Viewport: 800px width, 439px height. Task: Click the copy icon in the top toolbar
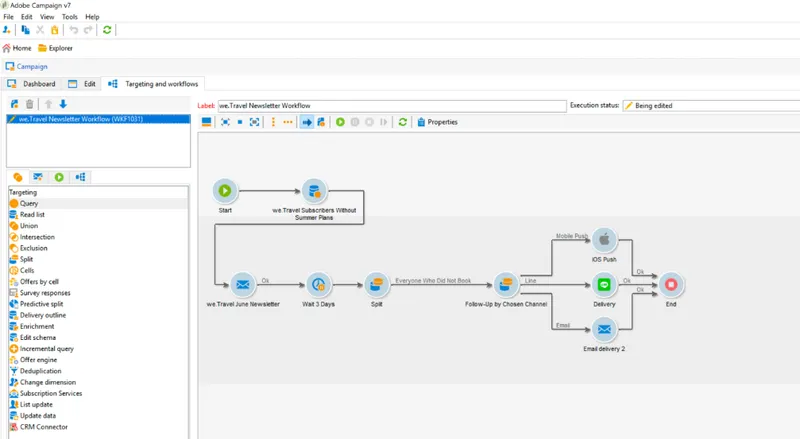pyautogui.click(x=25, y=30)
